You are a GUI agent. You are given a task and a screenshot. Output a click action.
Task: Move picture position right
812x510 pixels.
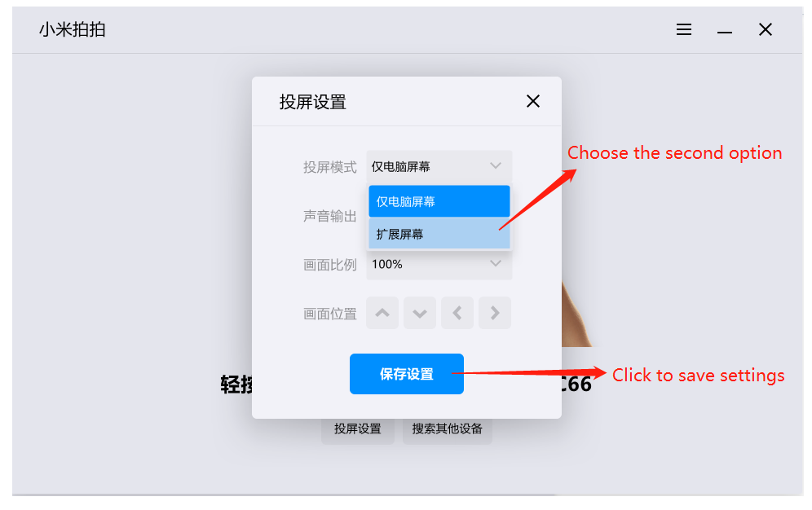[495, 313]
